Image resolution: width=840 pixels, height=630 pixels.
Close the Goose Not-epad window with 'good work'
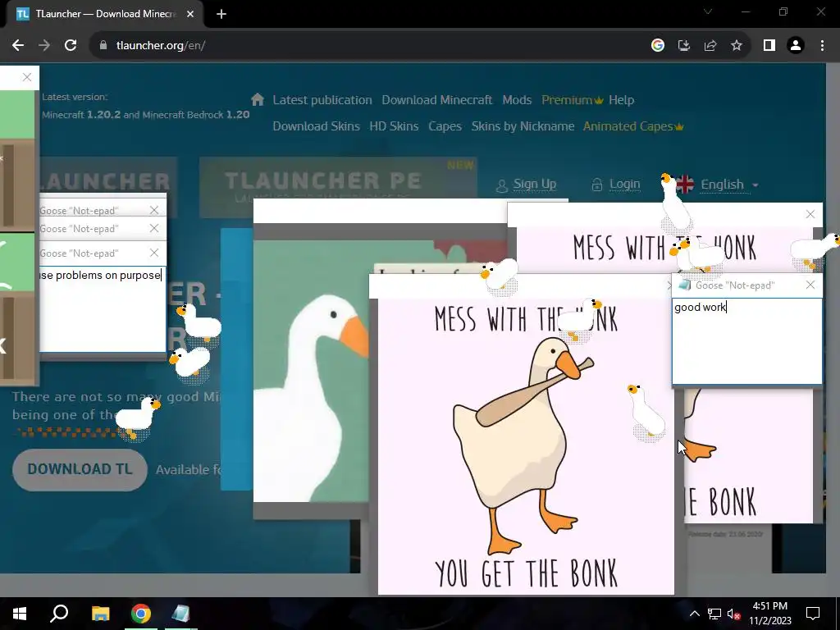(x=810, y=285)
